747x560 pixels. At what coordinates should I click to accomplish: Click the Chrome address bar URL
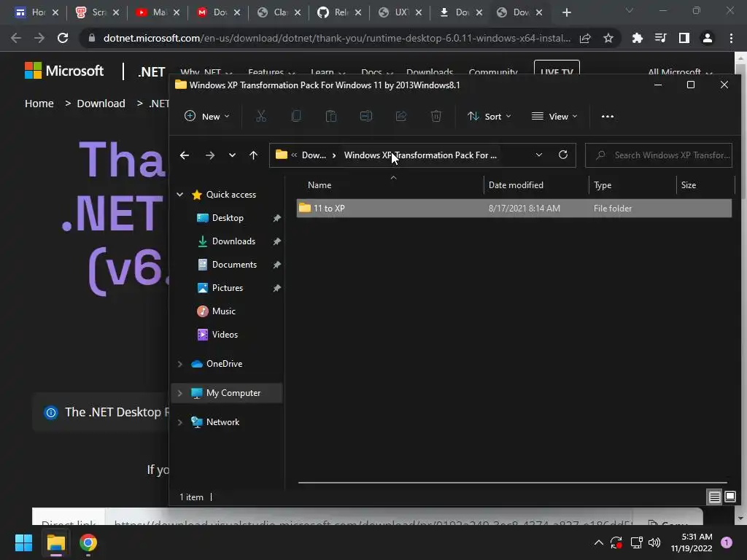pyautogui.click(x=337, y=38)
